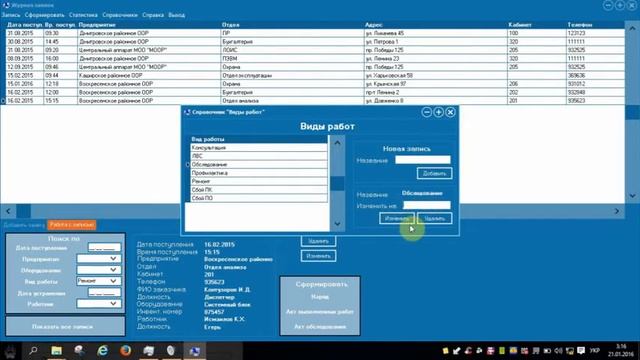Select Обследование row in the work types list
Viewport: 640px width, 360px height.
(x=259, y=164)
